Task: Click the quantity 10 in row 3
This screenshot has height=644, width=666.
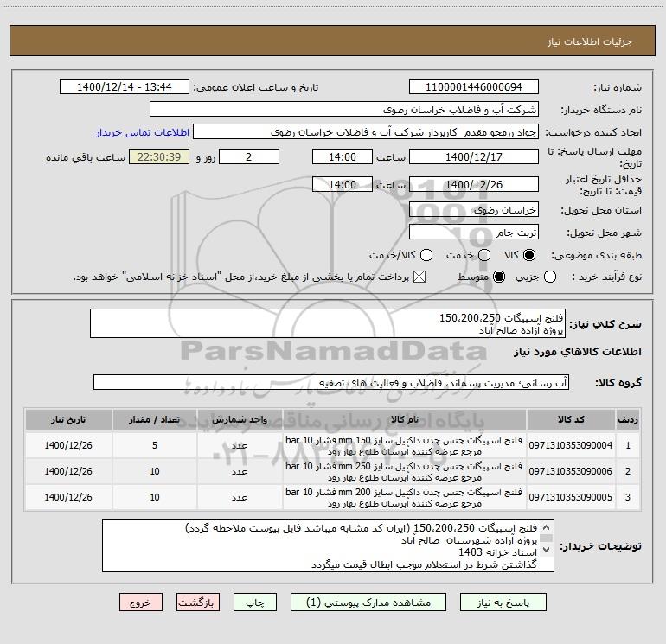Action: coord(155,497)
